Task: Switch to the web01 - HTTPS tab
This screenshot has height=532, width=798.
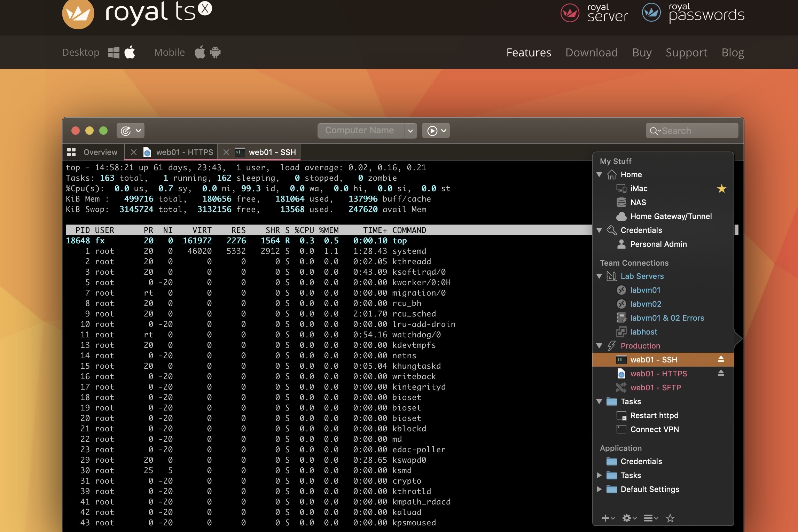Action: (184, 152)
